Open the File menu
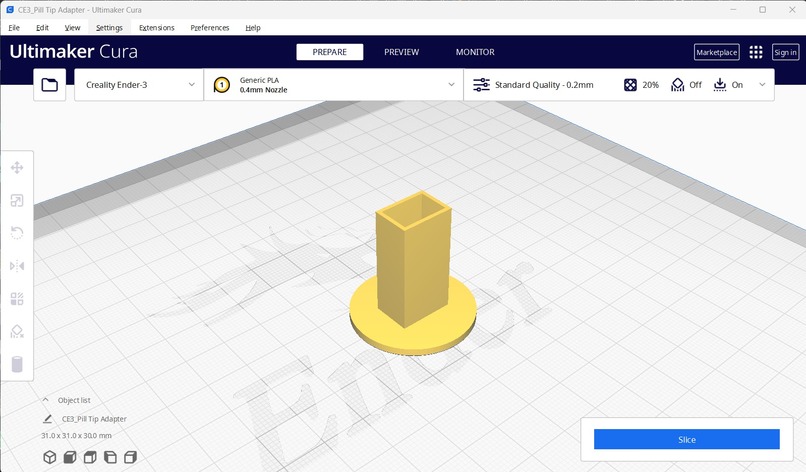This screenshot has height=472, width=806. (x=14, y=28)
